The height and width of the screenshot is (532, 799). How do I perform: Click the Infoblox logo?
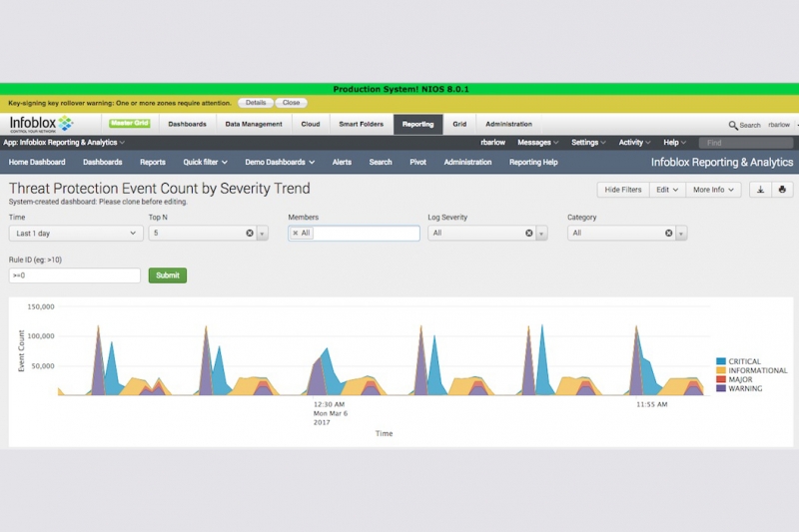tap(41, 124)
